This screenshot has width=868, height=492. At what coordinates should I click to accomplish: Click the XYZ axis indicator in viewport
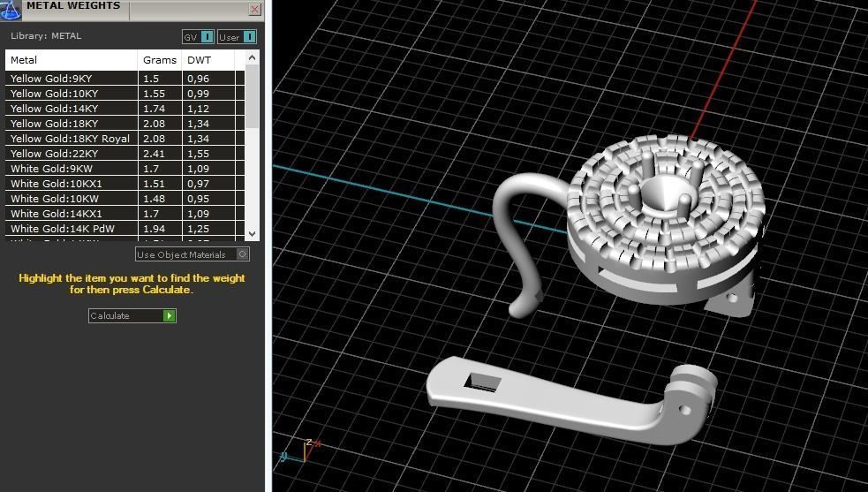coord(300,450)
